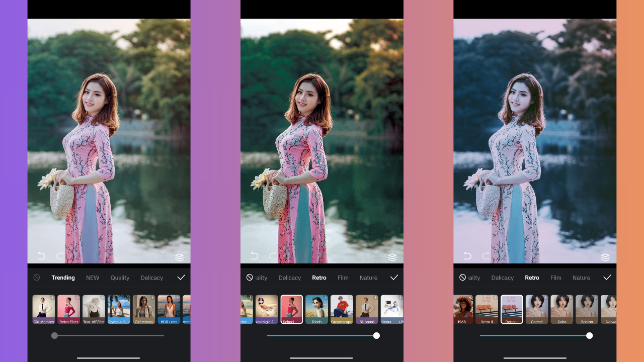Switch to the Film tab
The height and width of the screenshot is (362, 644).
click(x=343, y=278)
